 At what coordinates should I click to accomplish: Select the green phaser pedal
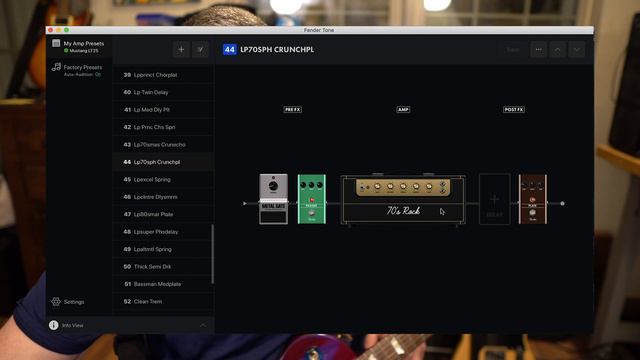312,199
